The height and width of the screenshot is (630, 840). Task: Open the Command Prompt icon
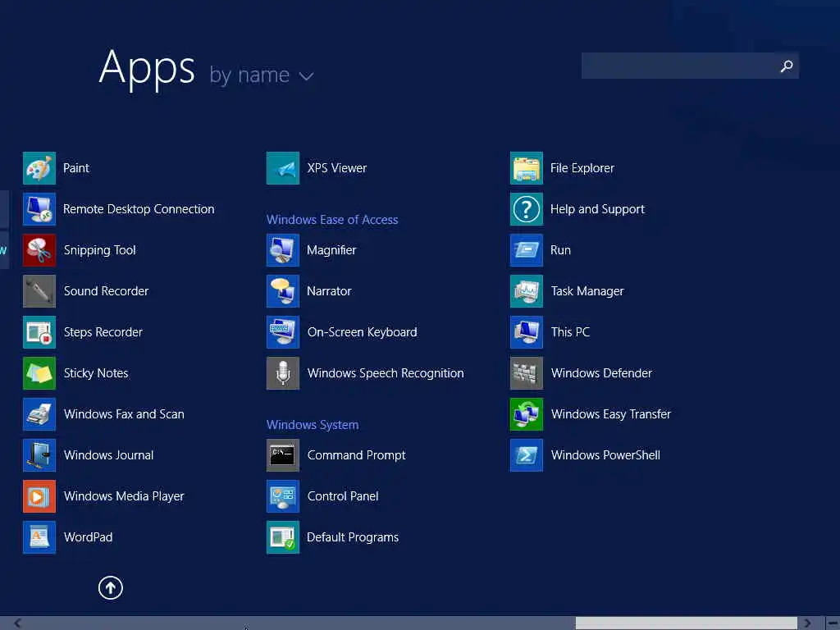[283, 454]
